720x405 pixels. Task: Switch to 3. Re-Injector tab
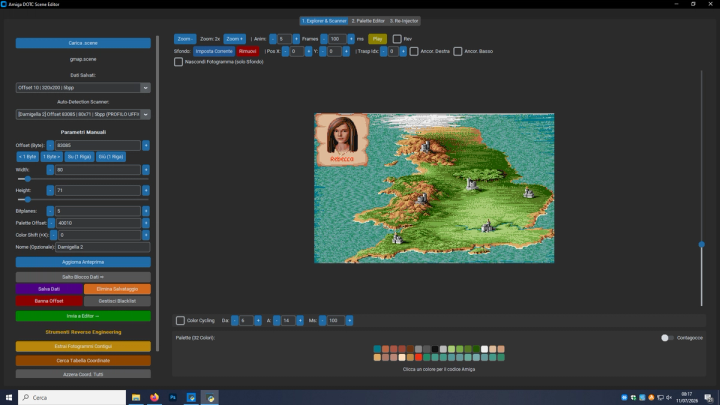pyautogui.click(x=404, y=21)
